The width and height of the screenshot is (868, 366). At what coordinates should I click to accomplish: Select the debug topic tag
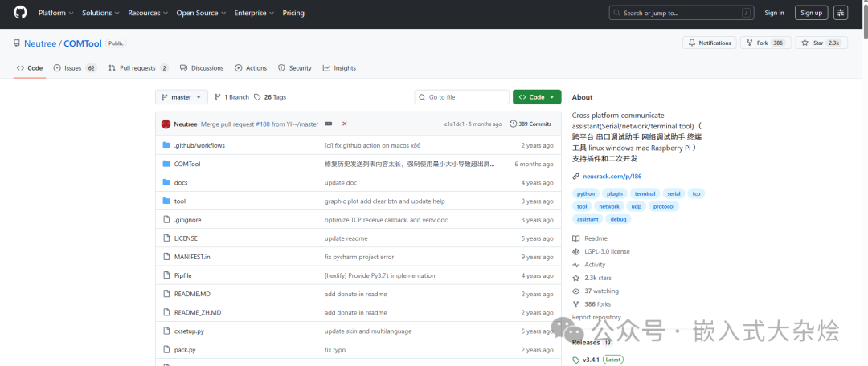click(x=618, y=219)
